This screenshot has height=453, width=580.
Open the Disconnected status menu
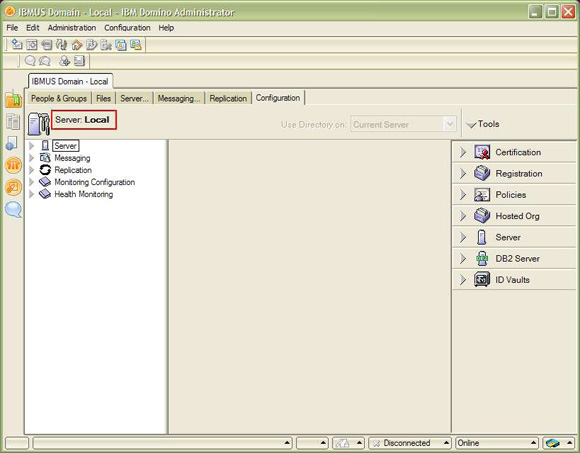[410, 443]
